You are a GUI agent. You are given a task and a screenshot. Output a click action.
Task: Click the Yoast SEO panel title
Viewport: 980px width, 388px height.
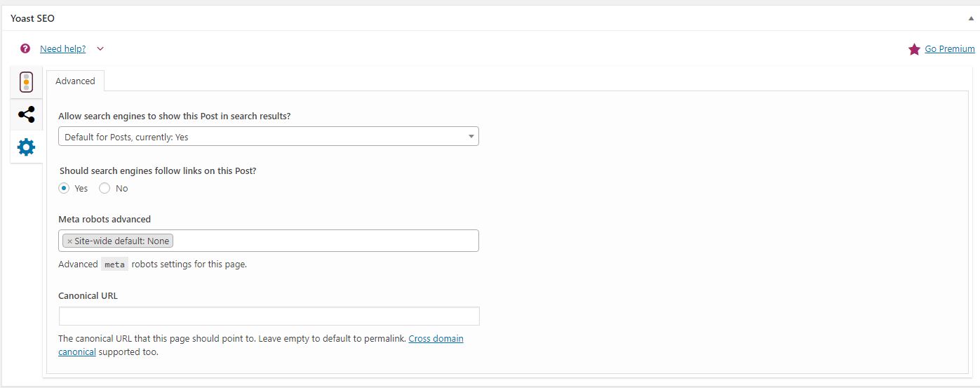click(x=32, y=18)
